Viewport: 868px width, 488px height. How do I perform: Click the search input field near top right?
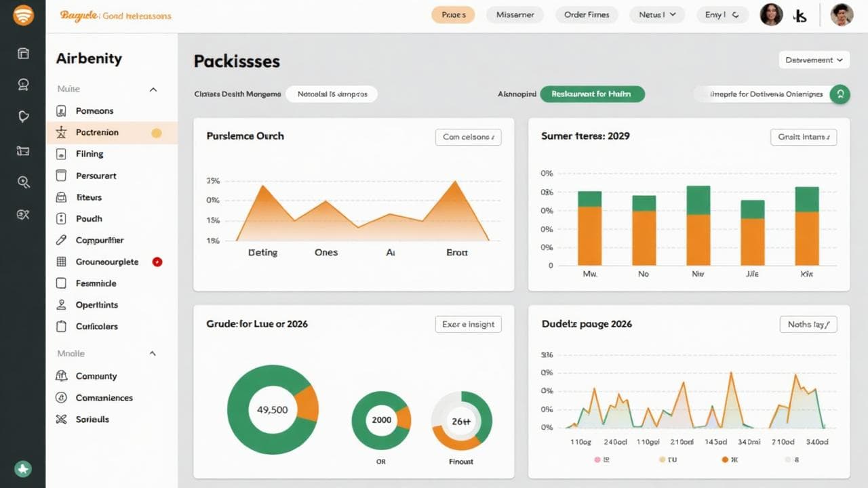tap(766, 95)
